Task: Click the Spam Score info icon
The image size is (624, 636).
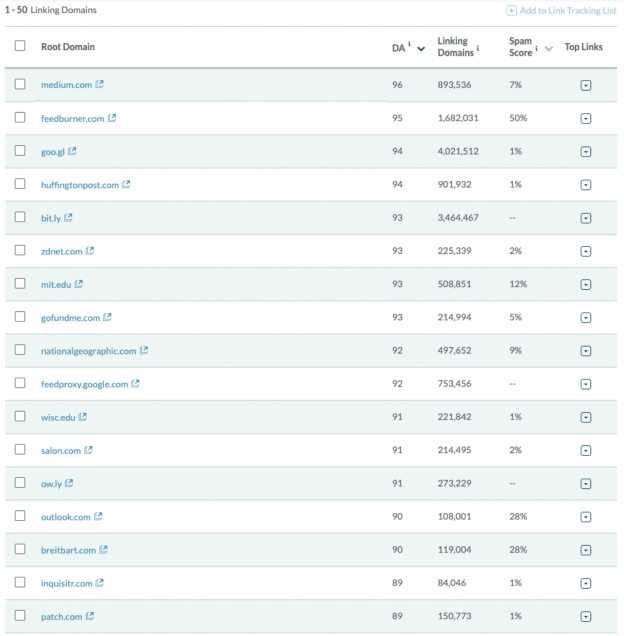Action: coord(536,48)
